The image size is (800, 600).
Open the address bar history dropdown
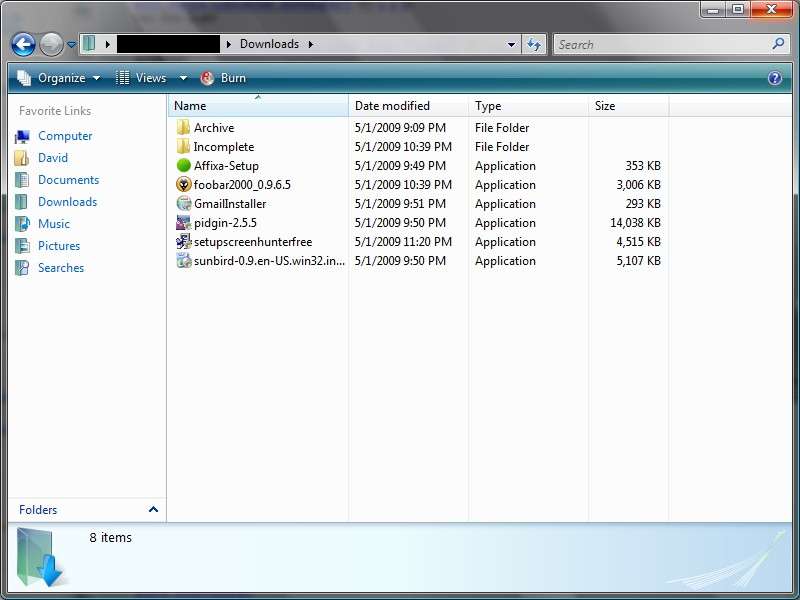(511, 45)
